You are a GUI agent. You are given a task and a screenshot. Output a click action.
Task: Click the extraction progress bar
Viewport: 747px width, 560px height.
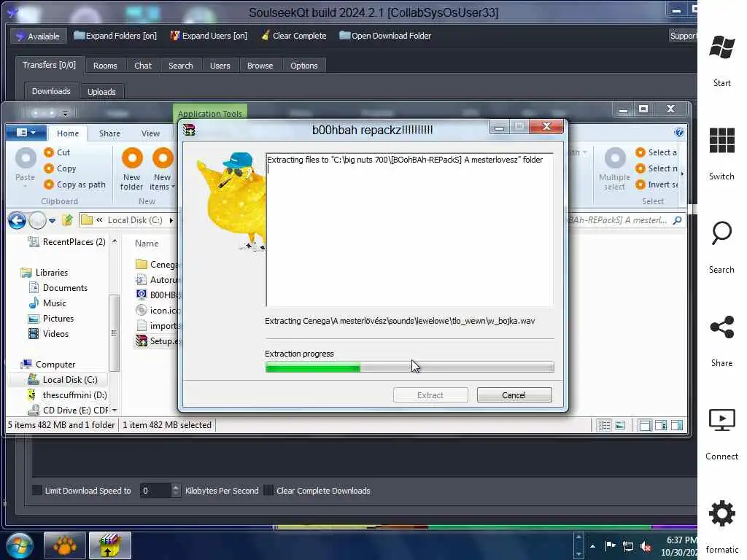[409, 367]
